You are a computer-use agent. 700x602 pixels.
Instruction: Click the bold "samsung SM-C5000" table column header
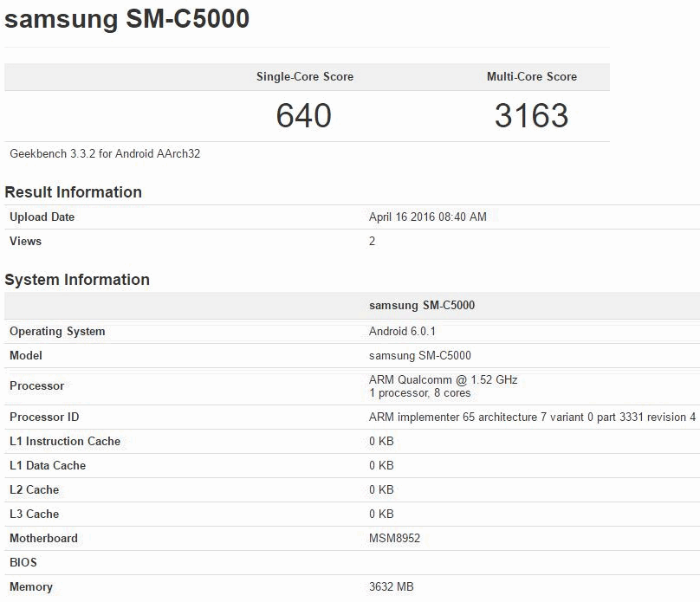click(x=422, y=305)
